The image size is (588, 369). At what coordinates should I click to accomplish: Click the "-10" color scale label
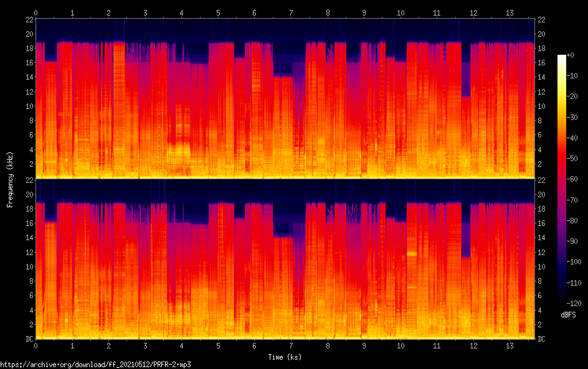pyautogui.click(x=572, y=76)
